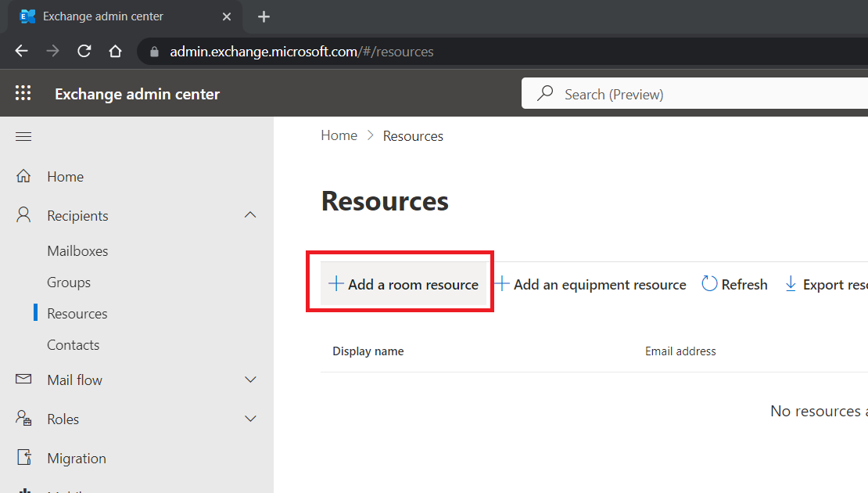
Task: Go to browser home page icon
Action: pos(115,51)
